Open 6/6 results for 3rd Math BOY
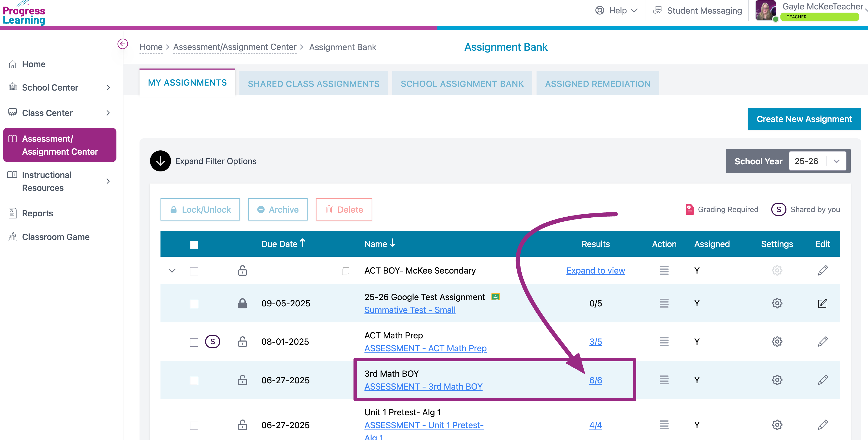868x440 pixels. click(595, 380)
